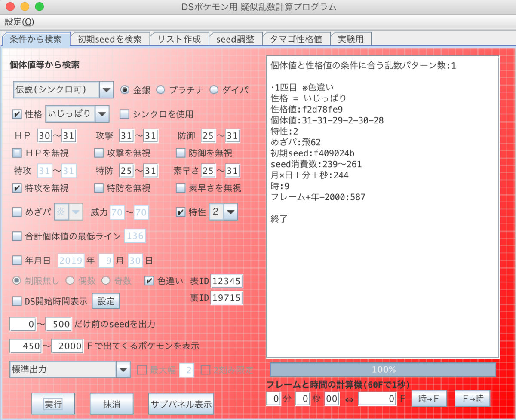Click the seed output range end field 500
Screen dimensions: 516x420
(x=58, y=324)
